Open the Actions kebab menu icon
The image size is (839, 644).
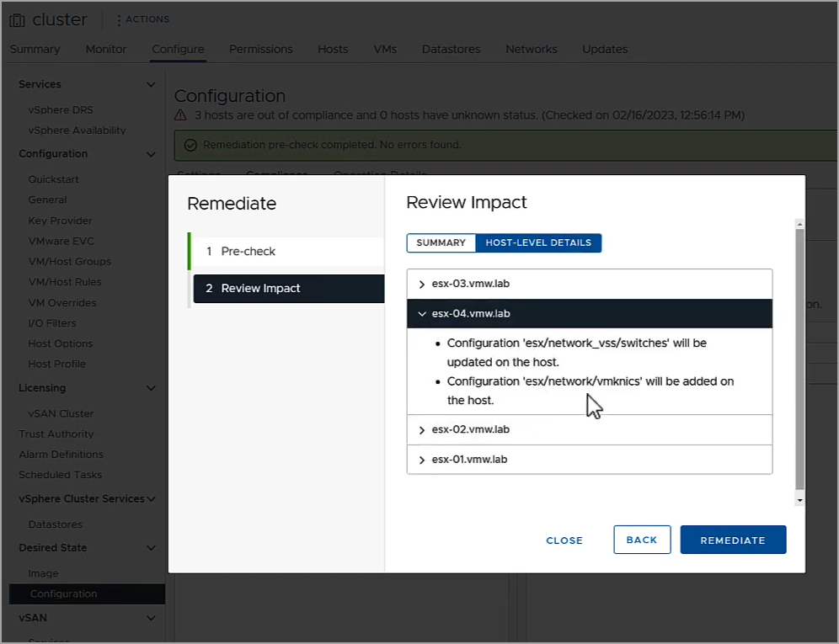[119, 20]
